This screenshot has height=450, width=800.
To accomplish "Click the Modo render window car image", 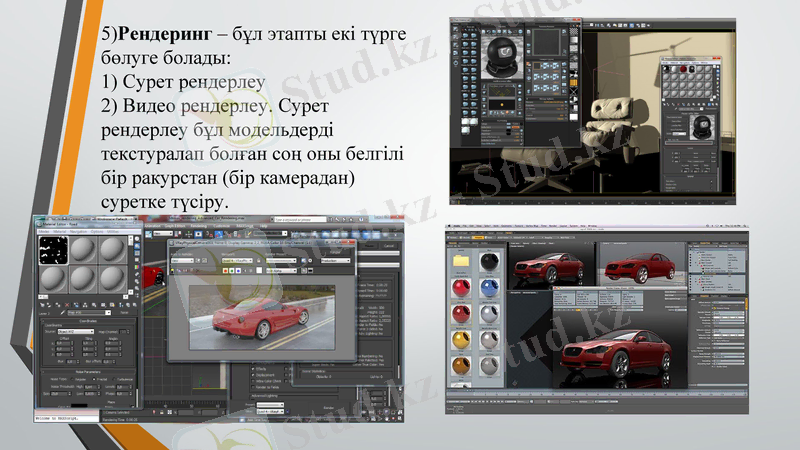I will [x=620, y=349].
